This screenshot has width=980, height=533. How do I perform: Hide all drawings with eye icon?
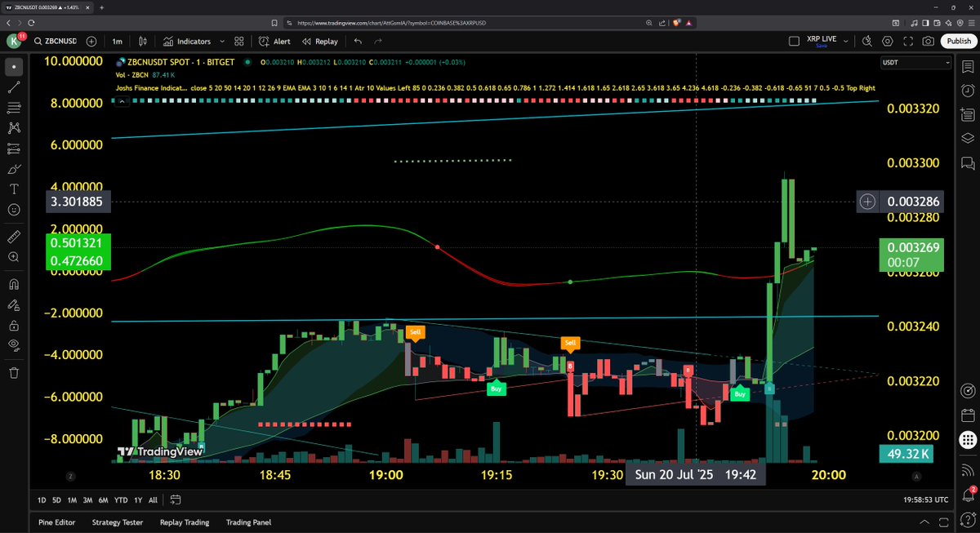(14, 345)
